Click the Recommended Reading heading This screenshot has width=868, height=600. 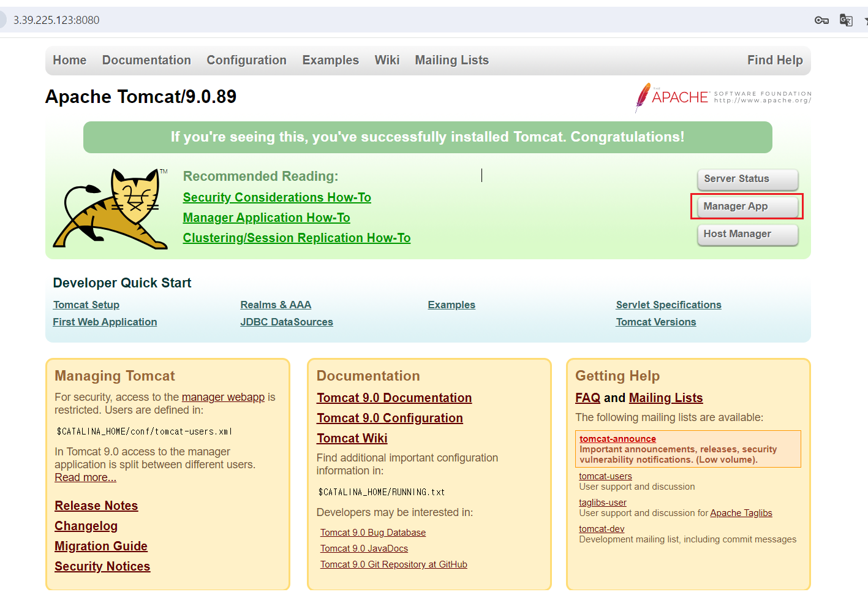tap(260, 177)
